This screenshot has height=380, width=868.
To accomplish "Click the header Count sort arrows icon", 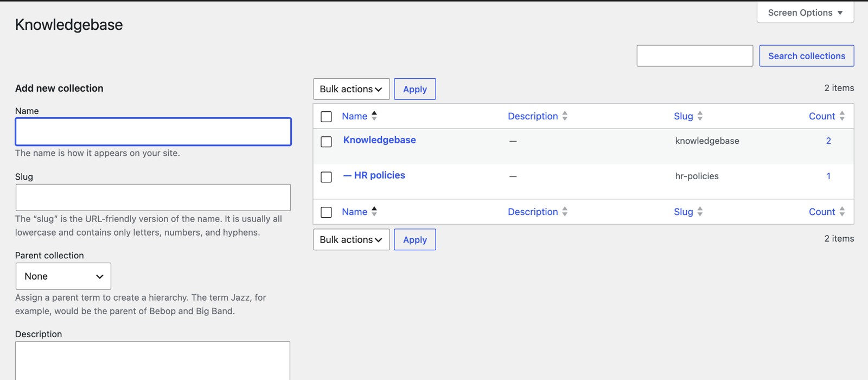I will tap(842, 116).
